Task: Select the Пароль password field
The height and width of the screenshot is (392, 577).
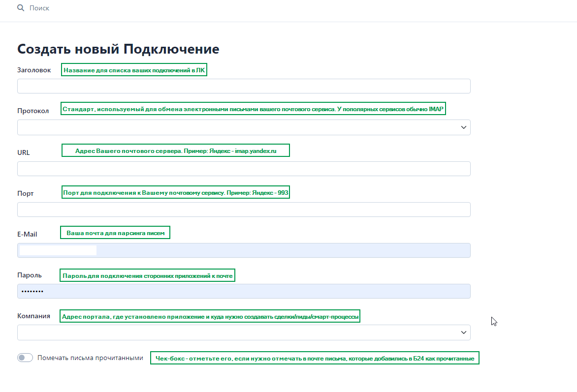Action: 244,291
